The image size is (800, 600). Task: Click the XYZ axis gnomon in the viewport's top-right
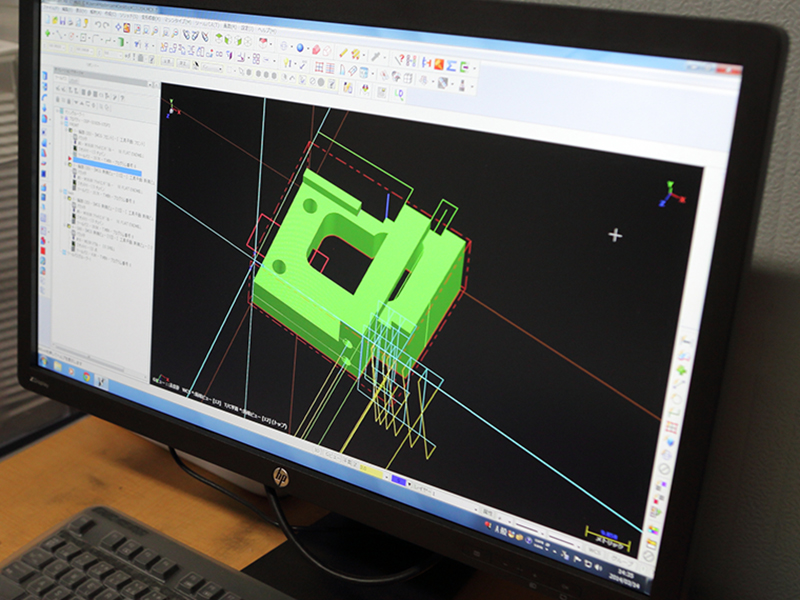click(672, 194)
